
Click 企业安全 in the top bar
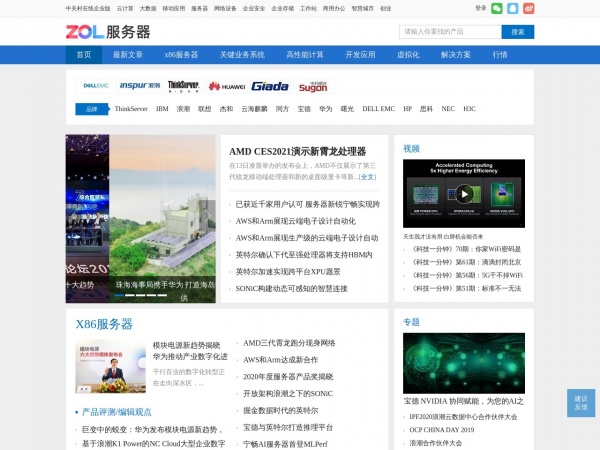pos(254,8)
